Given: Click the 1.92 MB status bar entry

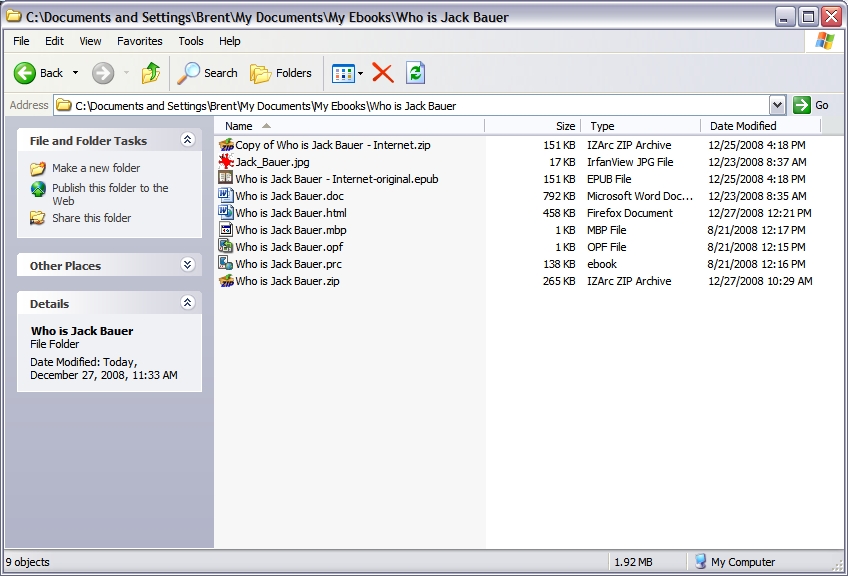Looking at the screenshot, I should coord(633,562).
